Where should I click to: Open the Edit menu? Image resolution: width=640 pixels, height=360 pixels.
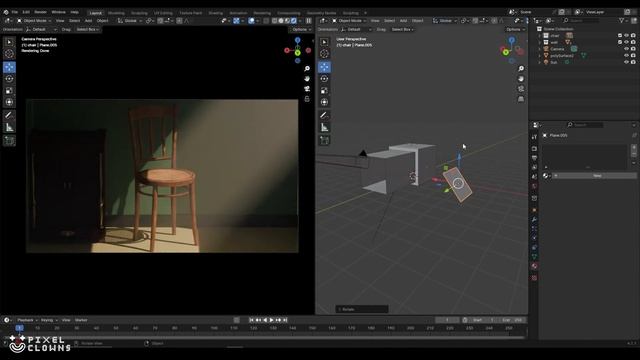click(x=26, y=12)
